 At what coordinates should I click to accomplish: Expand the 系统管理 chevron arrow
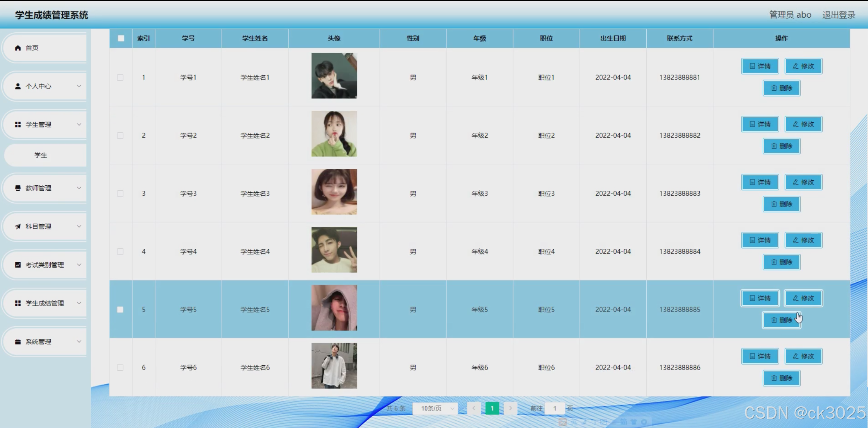point(79,341)
